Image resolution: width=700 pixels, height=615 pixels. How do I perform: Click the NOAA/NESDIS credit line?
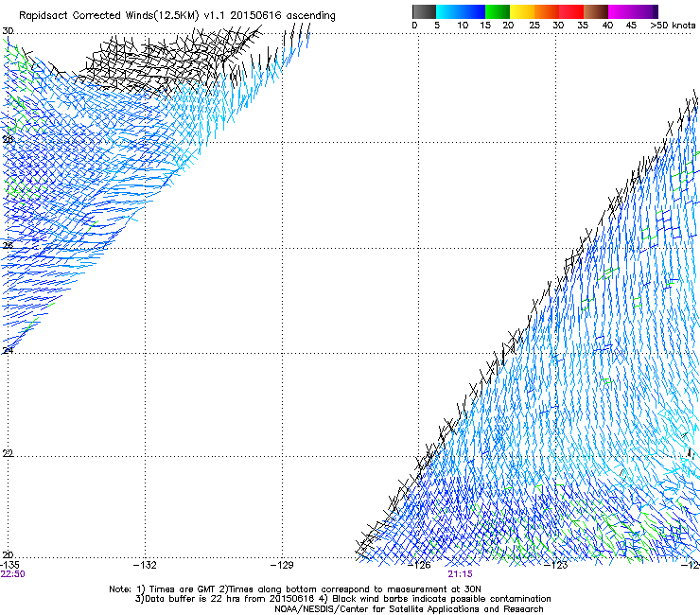pos(409,609)
